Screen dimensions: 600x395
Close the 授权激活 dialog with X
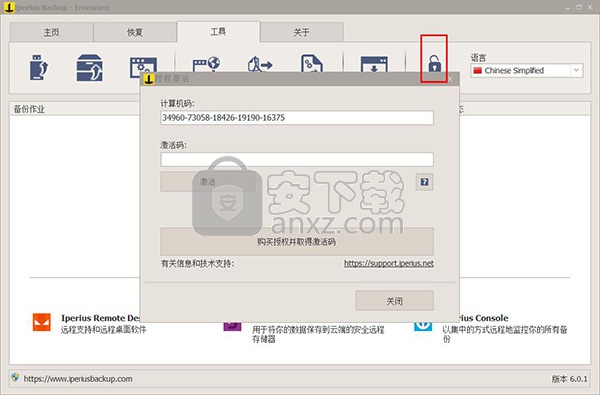pos(450,79)
